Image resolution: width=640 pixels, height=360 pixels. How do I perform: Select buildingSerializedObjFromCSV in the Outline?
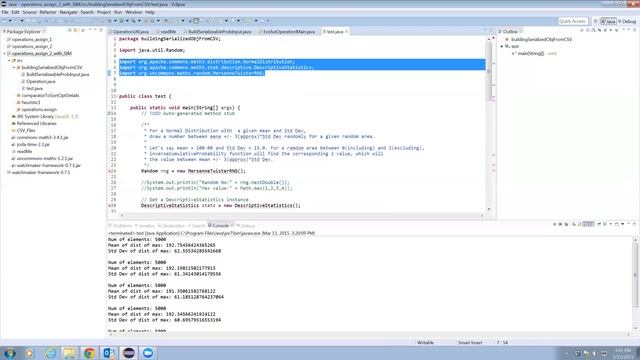pyautogui.click(x=541, y=40)
